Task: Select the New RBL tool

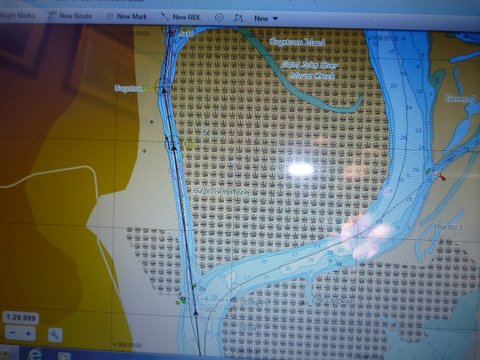Action: tap(180, 17)
